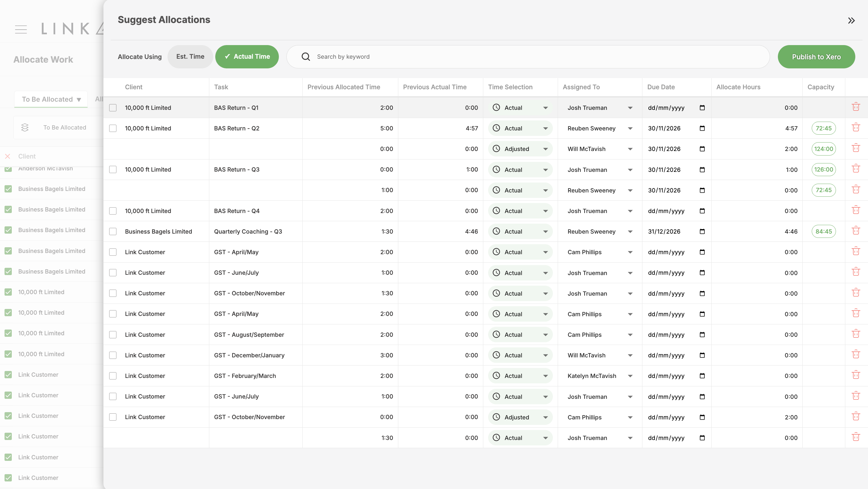This screenshot has height=489, width=868.
Task: Sort by the Client column header
Action: point(133,87)
